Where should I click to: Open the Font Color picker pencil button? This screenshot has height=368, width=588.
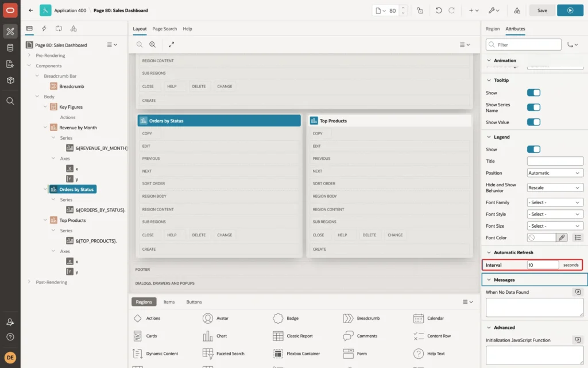point(562,237)
